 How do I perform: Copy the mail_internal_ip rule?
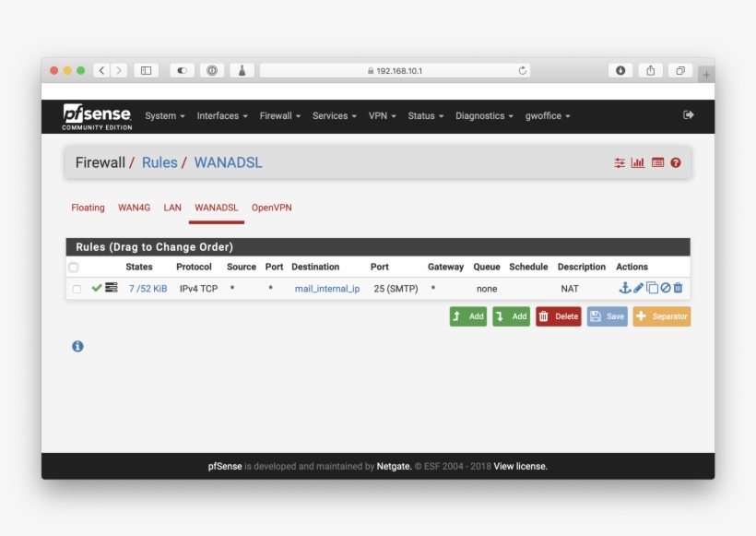coord(652,288)
